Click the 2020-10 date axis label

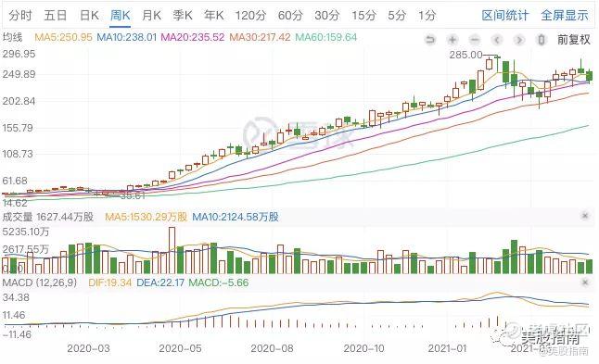click(x=364, y=348)
